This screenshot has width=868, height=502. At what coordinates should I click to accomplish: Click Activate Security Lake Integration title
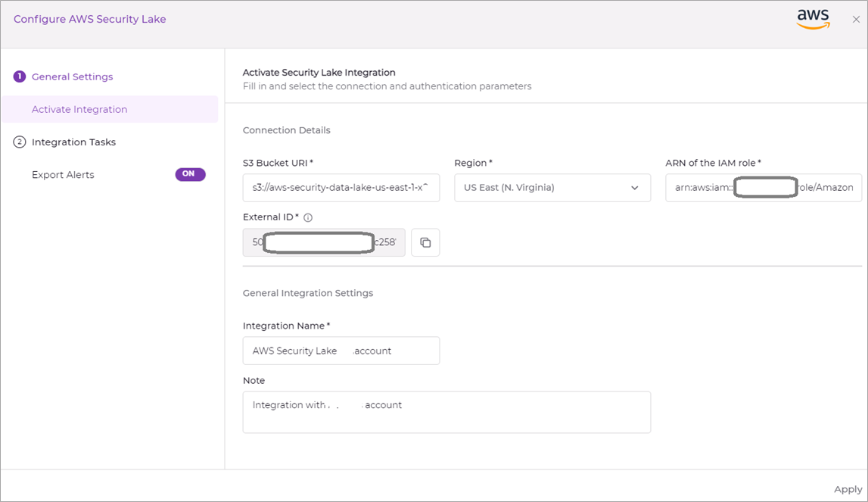click(319, 73)
